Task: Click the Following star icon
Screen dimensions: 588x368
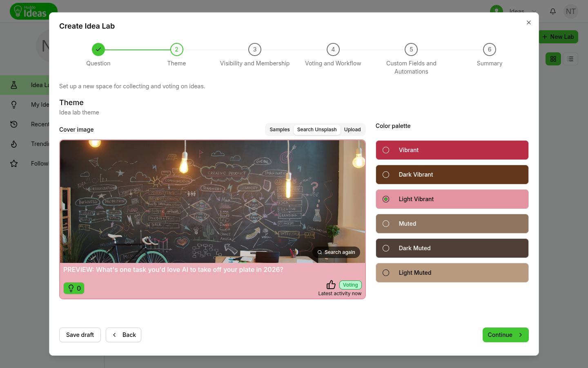Action: 14,164
